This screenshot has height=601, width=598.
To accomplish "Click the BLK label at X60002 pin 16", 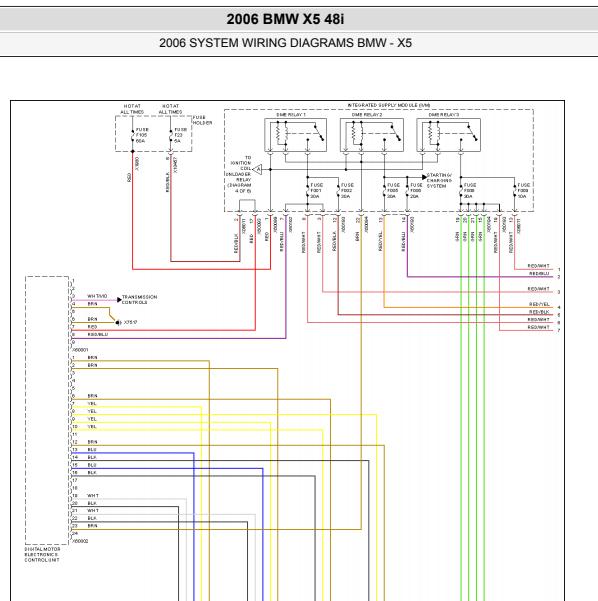I will coord(92,472).
